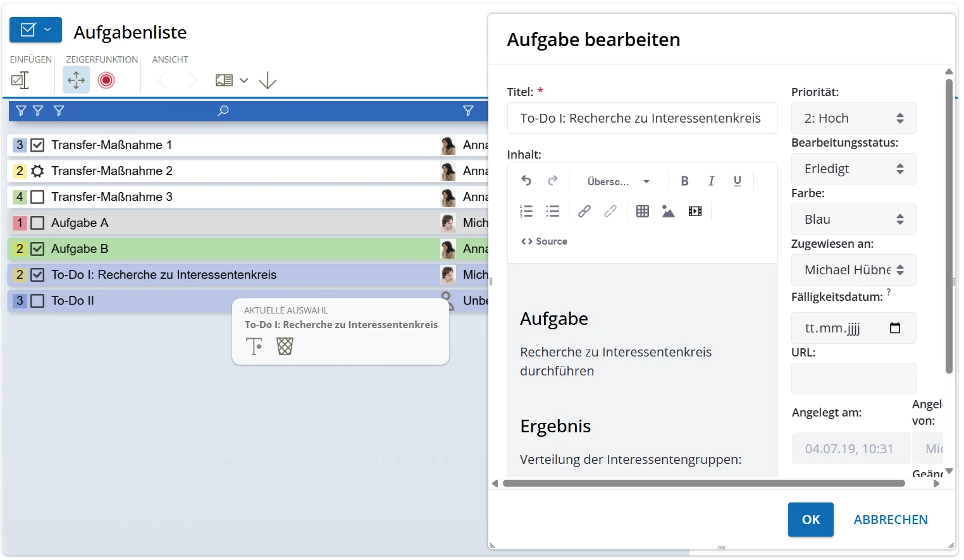Toggle bold formatting in the editor
The height and width of the screenshot is (560, 964).
click(684, 181)
